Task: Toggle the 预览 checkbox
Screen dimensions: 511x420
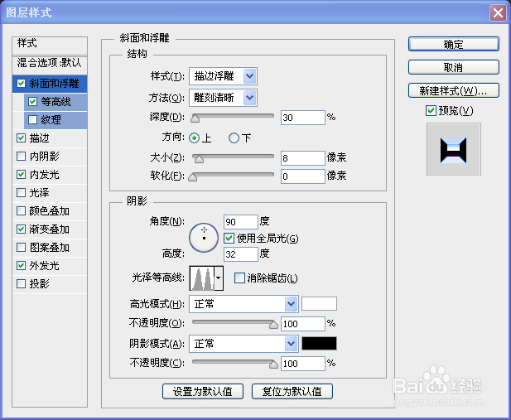Action: coord(431,110)
